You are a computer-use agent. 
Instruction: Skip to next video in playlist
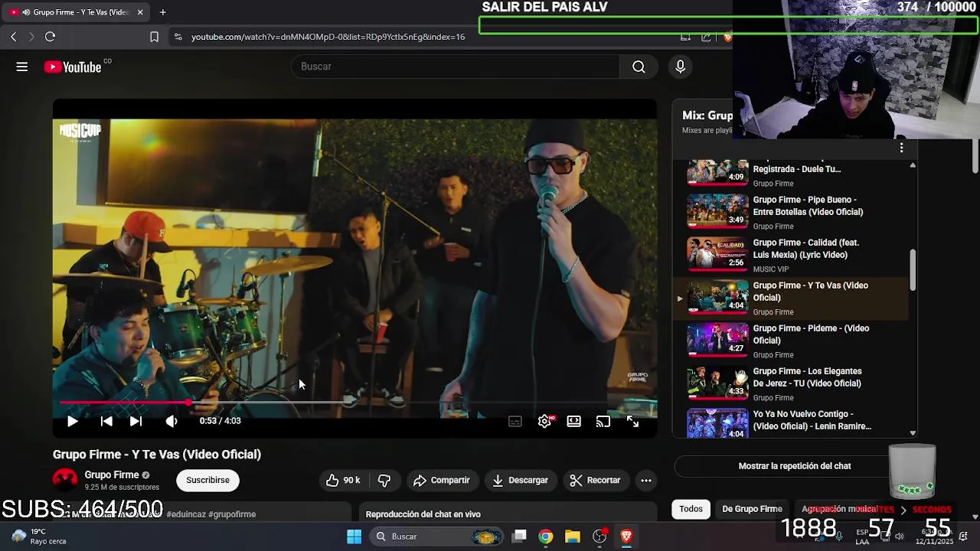tap(136, 421)
